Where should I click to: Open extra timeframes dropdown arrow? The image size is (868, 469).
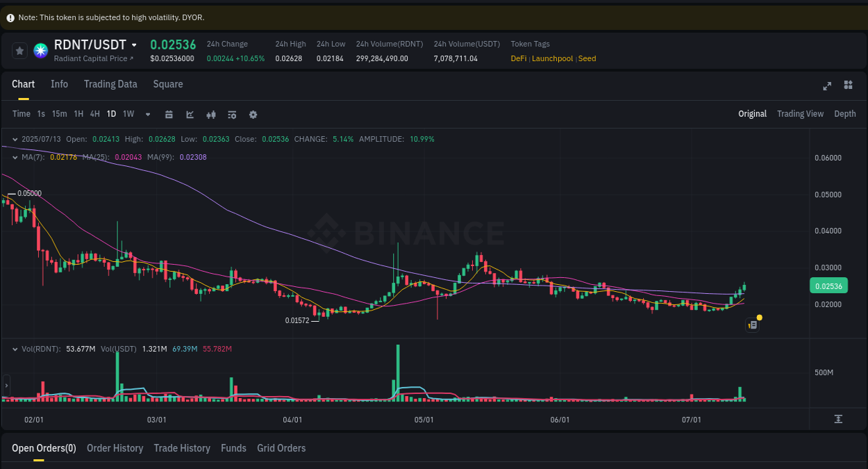pos(147,114)
